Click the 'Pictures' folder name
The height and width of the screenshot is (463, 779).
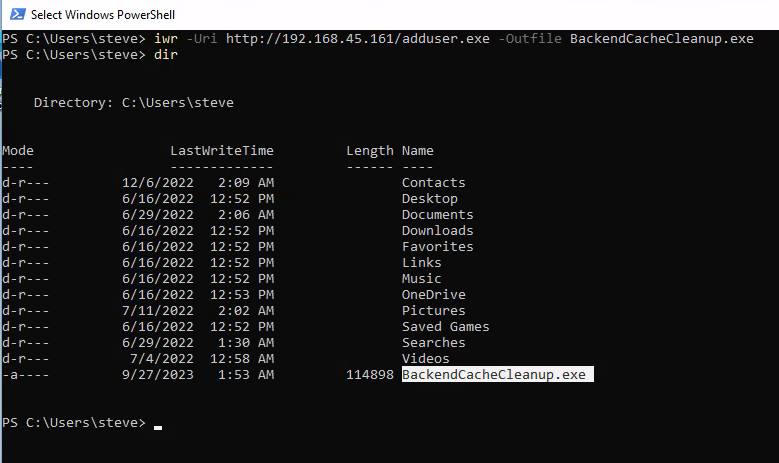(x=434, y=310)
